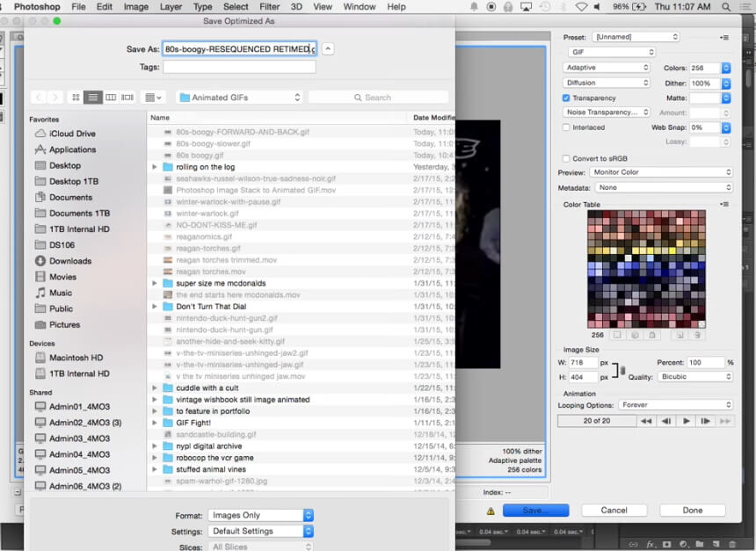Screen dimensions: 756x551
Task: Open the Window menu
Action: (x=360, y=7)
